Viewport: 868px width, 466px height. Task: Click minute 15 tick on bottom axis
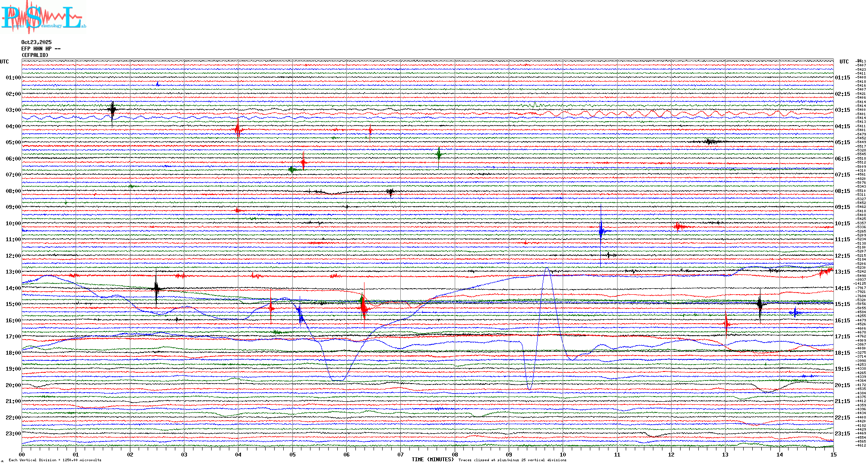point(833,454)
